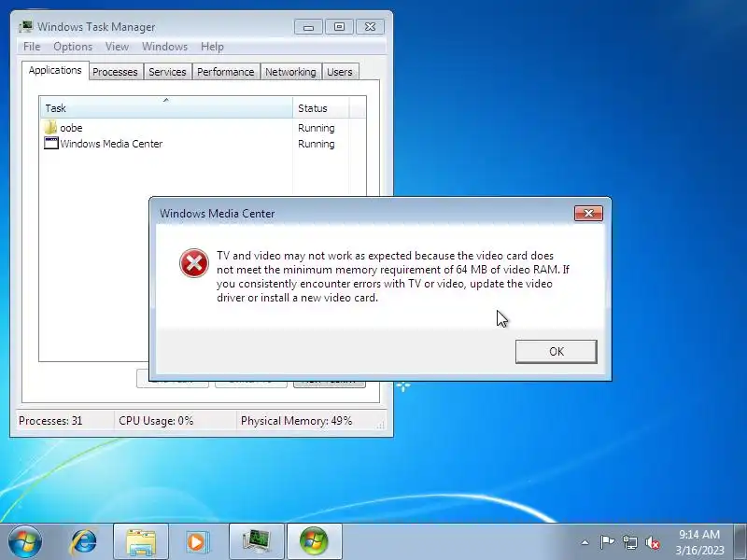Click the Task Manager title bar icon
747x560 pixels.
click(26, 27)
